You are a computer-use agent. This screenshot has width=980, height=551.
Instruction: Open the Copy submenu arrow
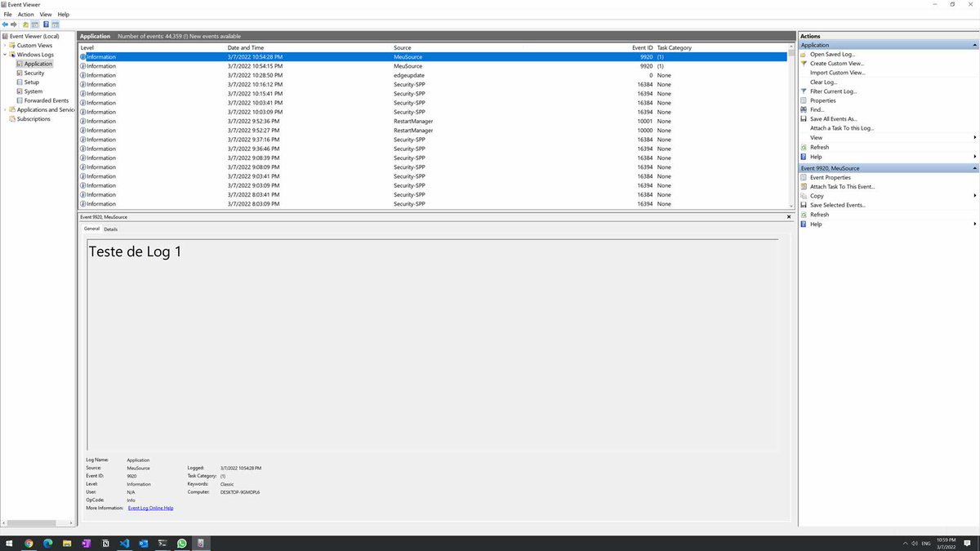click(973, 195)
